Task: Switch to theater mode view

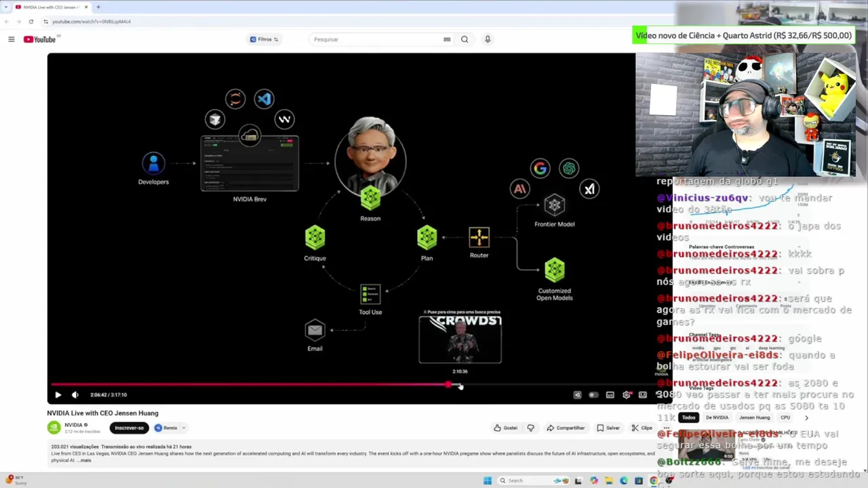Action: point(643,394)
